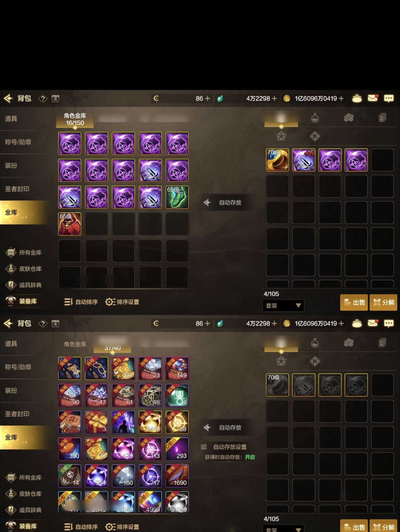Select the gray crystal item counted 160
The image size is (400, 532).
123,476
